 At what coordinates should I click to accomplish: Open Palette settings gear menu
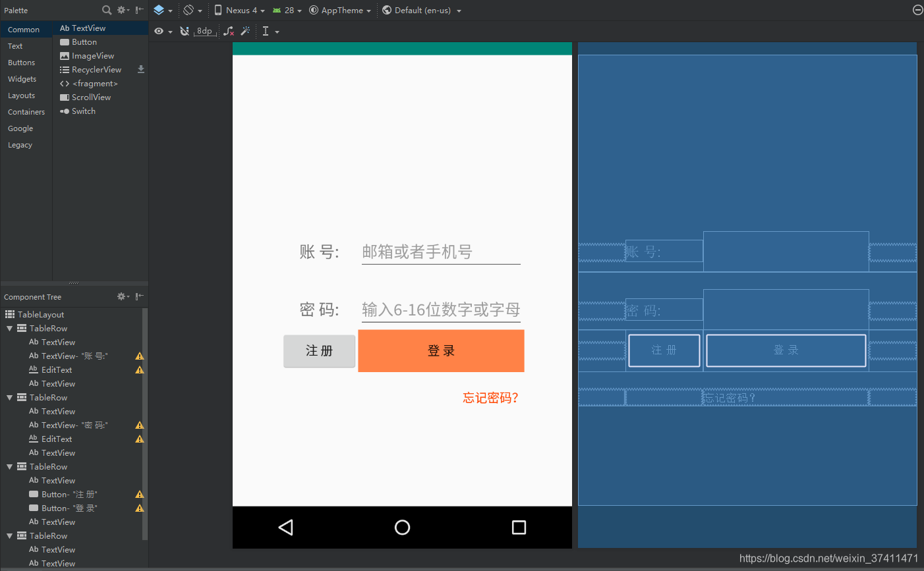[x=123, y=10]
